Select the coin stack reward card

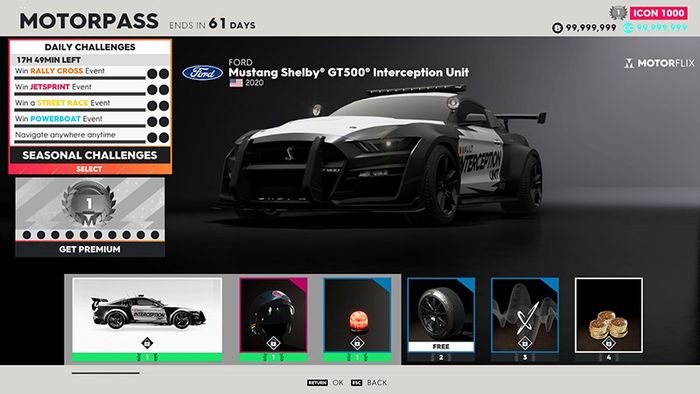609,315
